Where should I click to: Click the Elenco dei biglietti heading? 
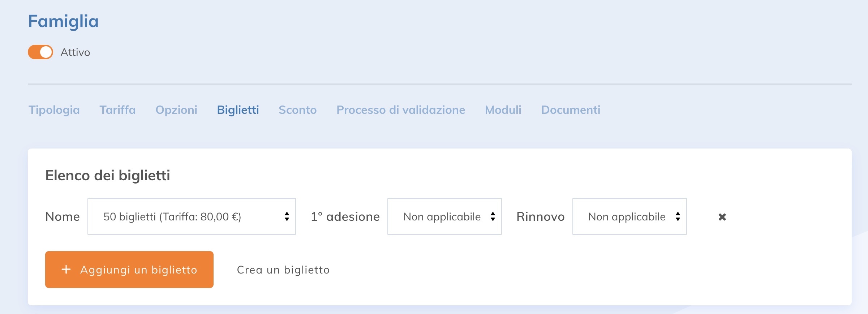(108, 176)
